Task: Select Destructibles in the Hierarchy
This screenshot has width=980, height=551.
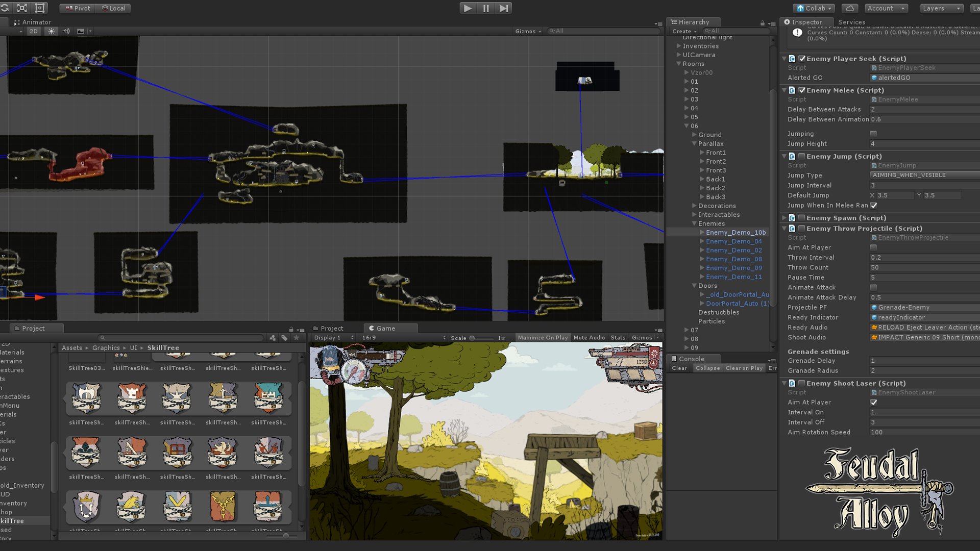Action: (718, 312)
